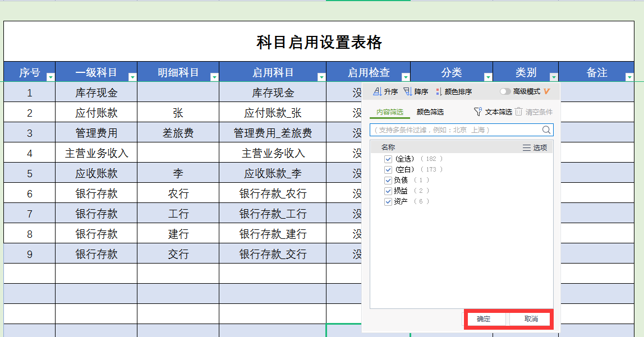The image size is (644, 337).
Task: Select cell 库存现金 in 一级科目 column
Action: [96, 92]
